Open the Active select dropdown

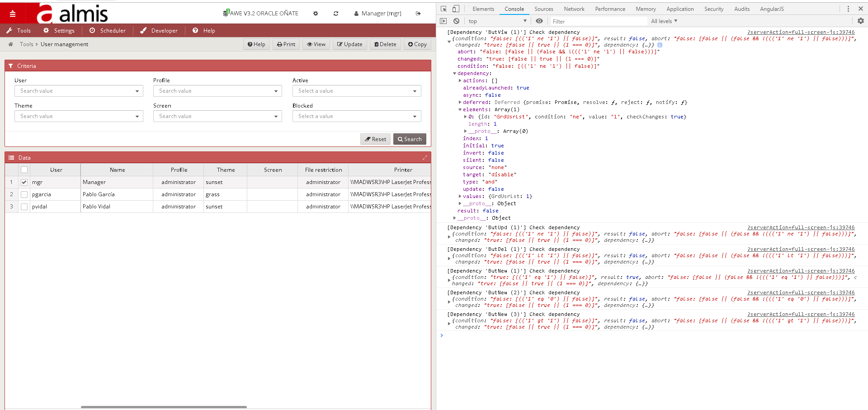356,91
